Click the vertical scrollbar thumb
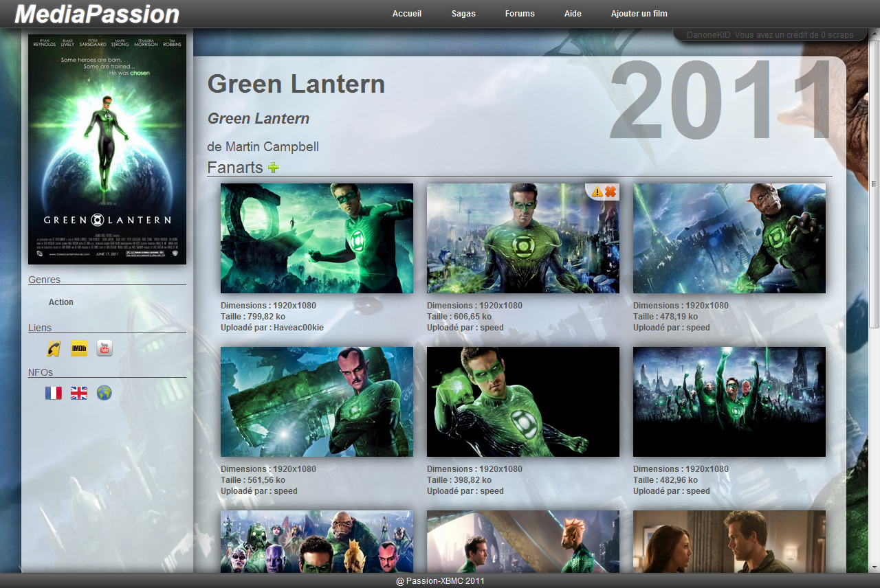This screenshot has height=588, width=880. (x=874, y=183)
